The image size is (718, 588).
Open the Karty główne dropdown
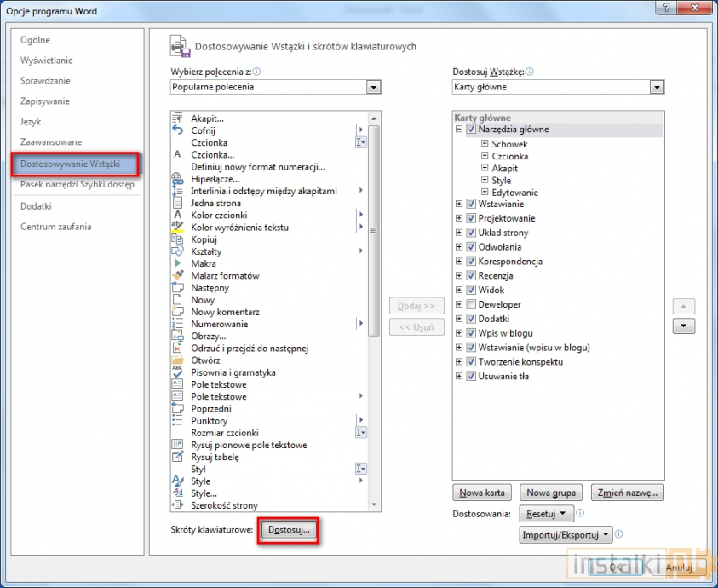656,87
